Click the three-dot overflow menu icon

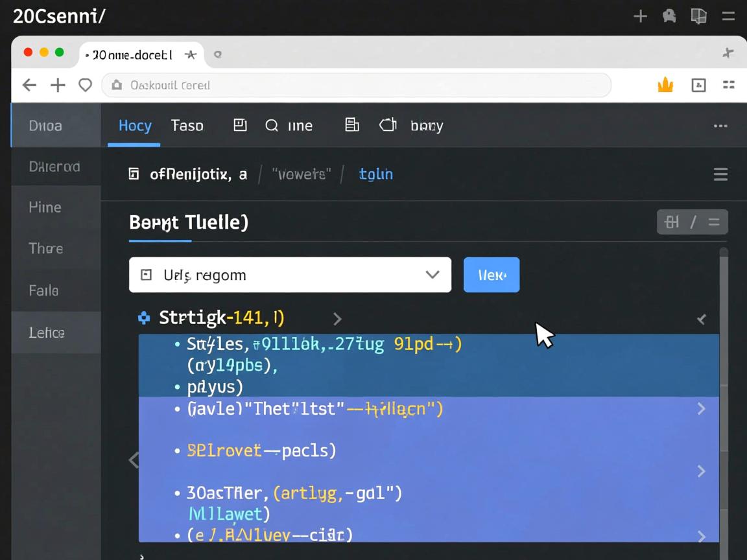click(x=720, y=126)
